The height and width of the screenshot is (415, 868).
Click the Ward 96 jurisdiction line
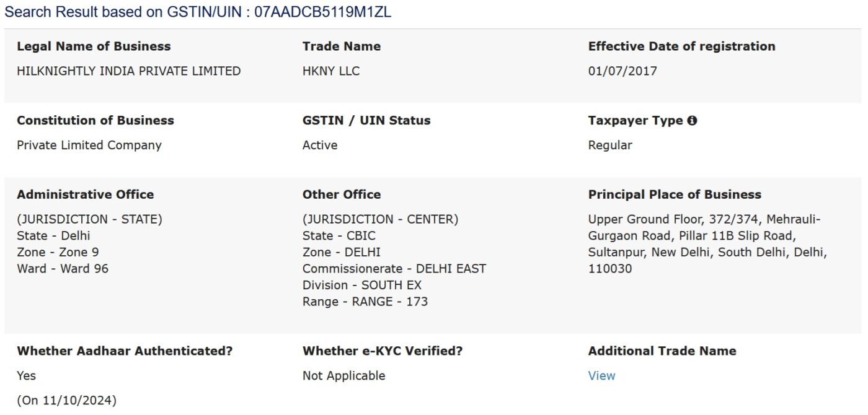62,269
